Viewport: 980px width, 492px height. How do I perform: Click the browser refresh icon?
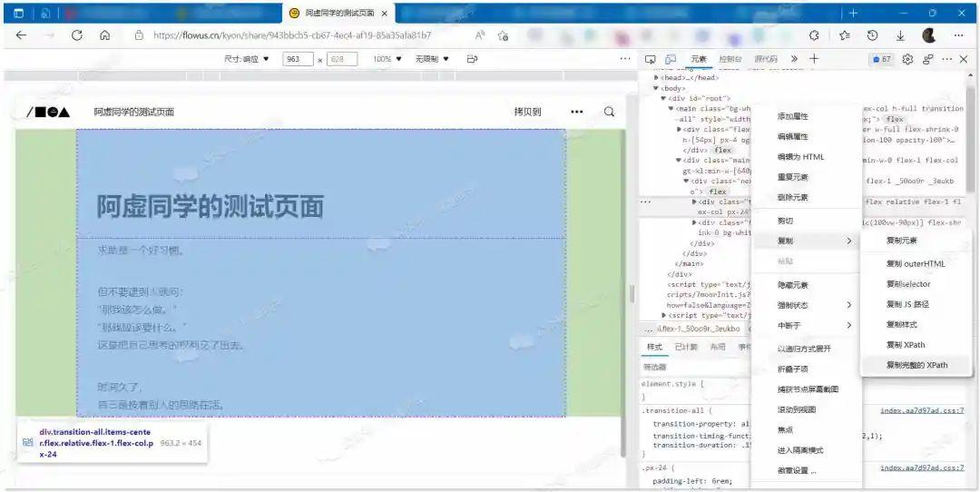[x=77, y=35]
